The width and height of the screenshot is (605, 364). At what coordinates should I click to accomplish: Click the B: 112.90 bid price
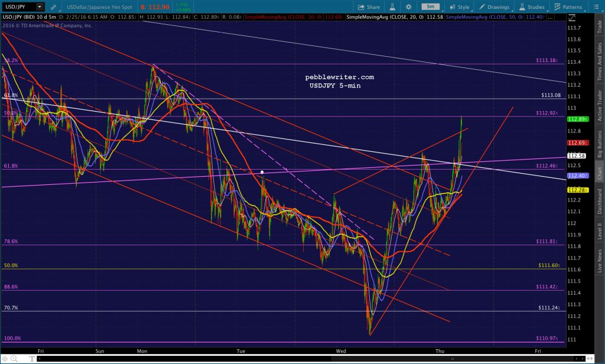(x=155, y=7)
